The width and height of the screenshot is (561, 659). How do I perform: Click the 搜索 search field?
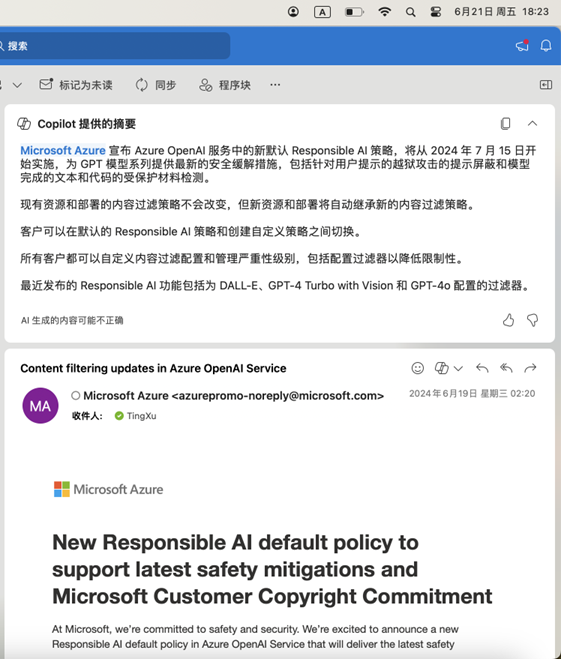pyautogui.click(x=113, y=45)
